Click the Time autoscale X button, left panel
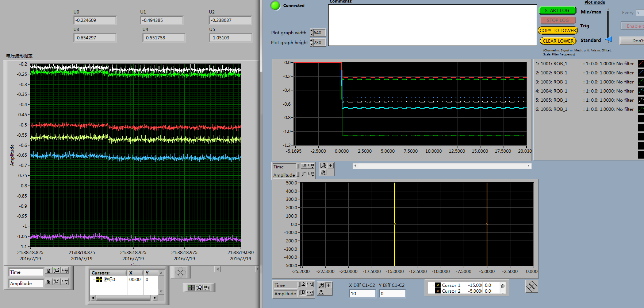Viewport: 644px width, 308px height. click(57, 271)
